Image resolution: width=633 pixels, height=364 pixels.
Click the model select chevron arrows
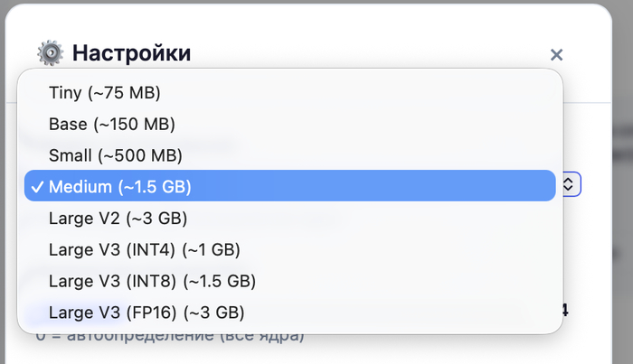569,184
